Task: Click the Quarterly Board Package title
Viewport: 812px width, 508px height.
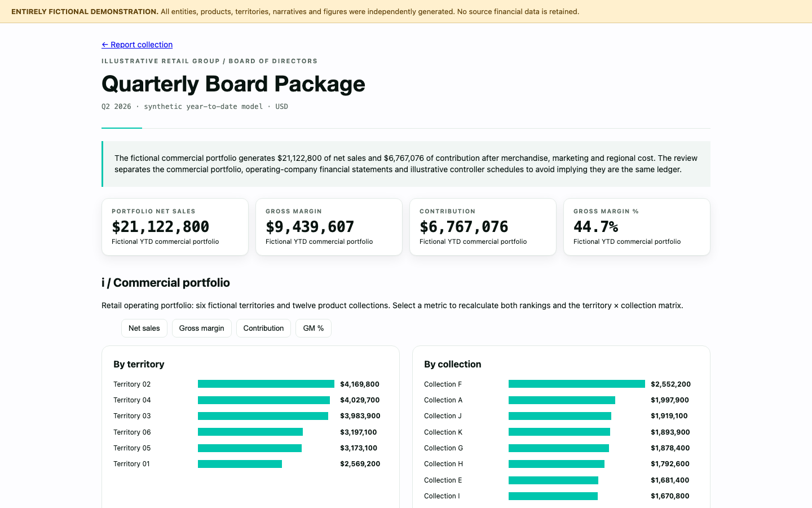Action: [233, 84]
